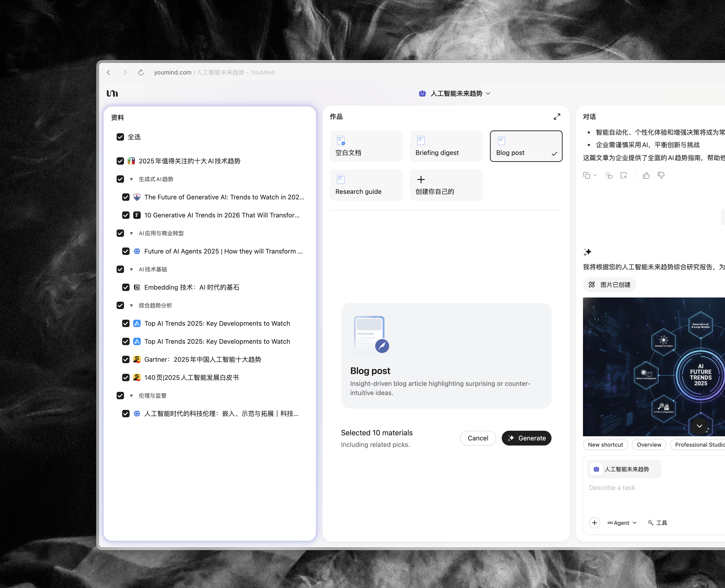Give thumbs down to the response
Screen dimensions: 725x588
[661, 175]
